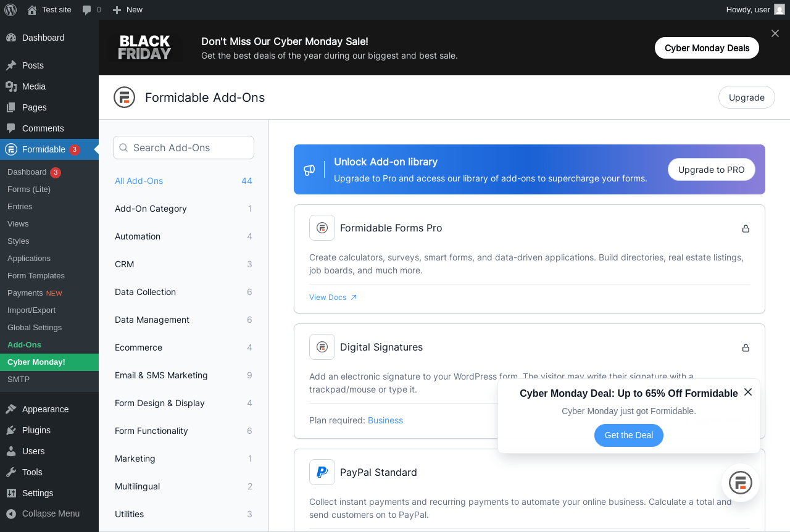Click the user avatar in admin bar

(780, 10)
